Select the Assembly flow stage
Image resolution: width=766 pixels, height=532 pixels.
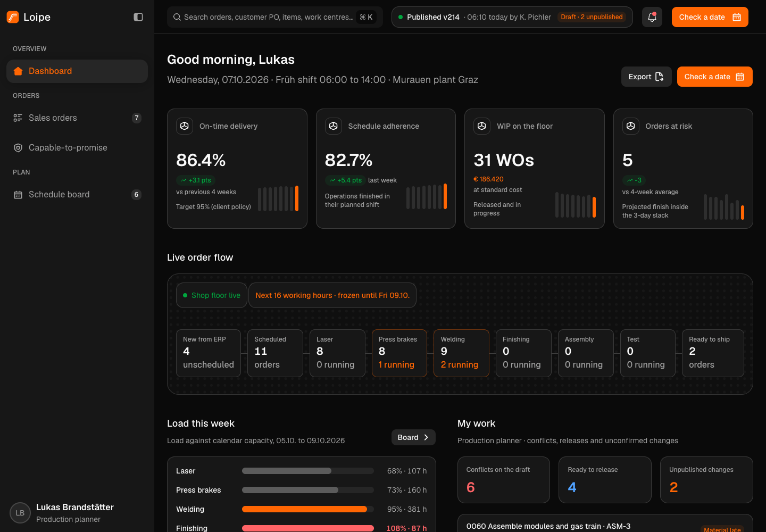point(586,353)
